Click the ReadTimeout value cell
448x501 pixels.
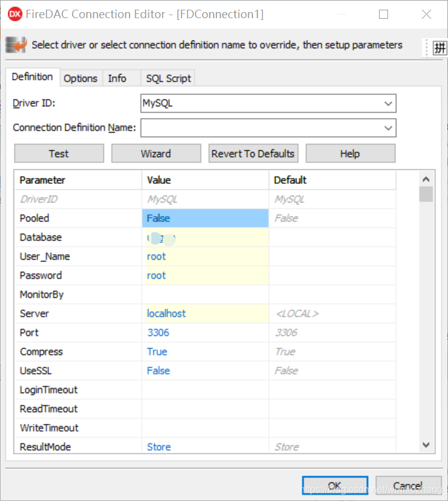coord(205,409)
